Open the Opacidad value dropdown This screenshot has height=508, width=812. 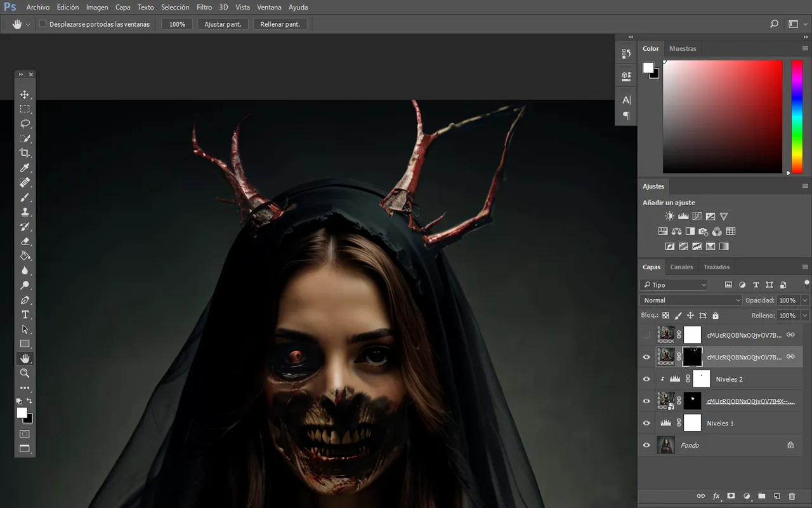click(x=804, y=300)
